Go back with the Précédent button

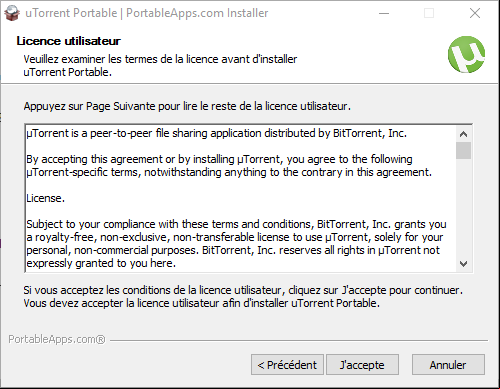(287, 365)
